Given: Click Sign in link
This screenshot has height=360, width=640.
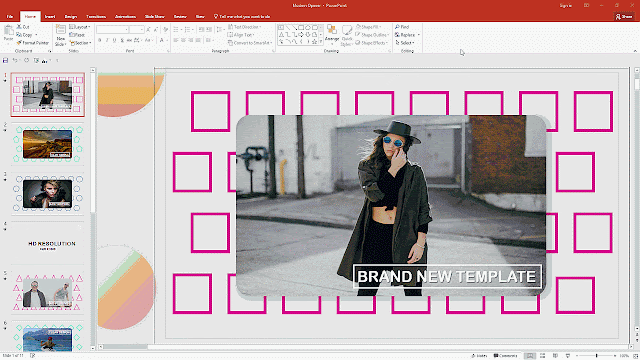Looking at the screenshot, I should [x=566, y=5].
